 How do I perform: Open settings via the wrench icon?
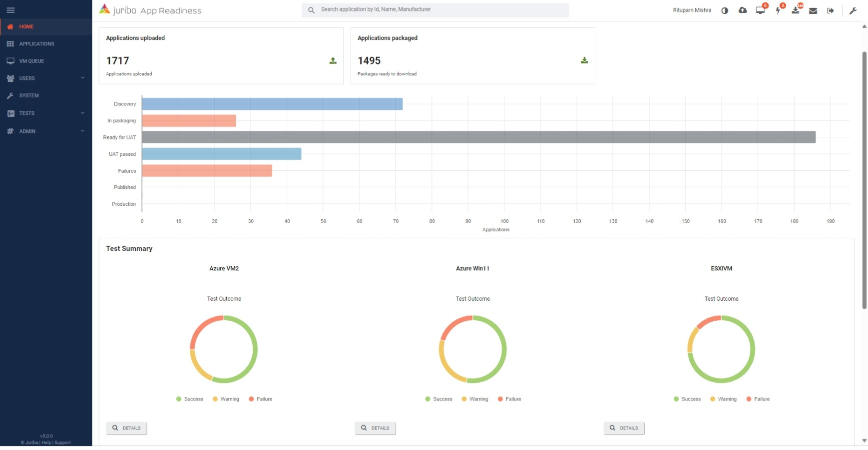click(x=854, y=10)
